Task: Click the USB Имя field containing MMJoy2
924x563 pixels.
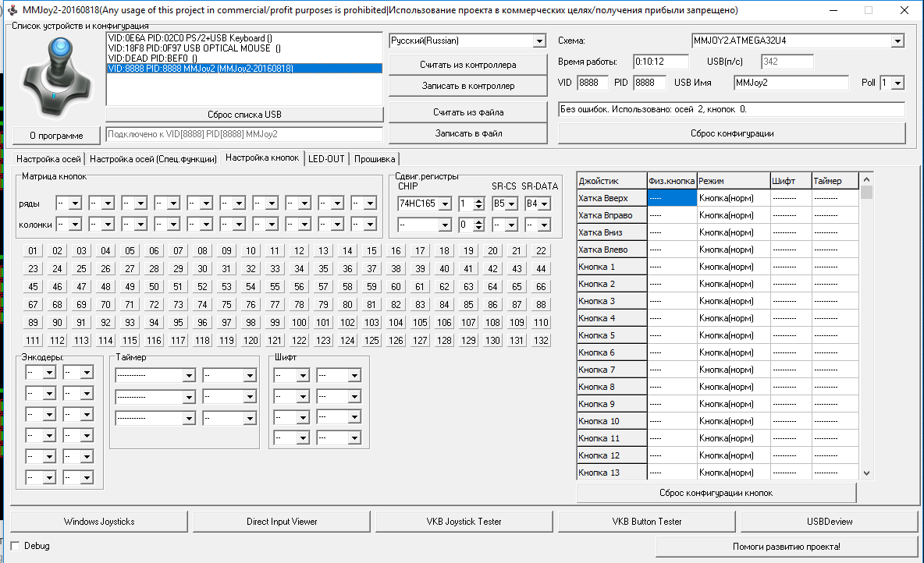Action: [791, 83]
